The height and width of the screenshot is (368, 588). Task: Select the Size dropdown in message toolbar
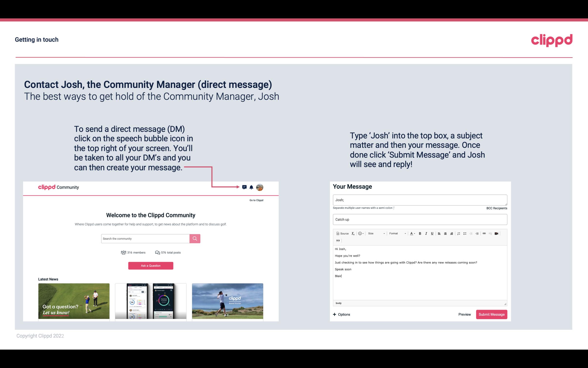376,234
